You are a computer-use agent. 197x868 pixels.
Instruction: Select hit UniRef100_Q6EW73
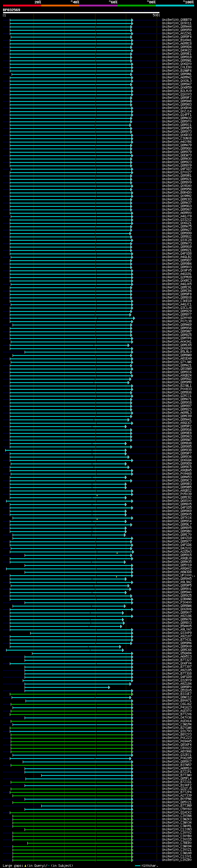tap(177, 155)
